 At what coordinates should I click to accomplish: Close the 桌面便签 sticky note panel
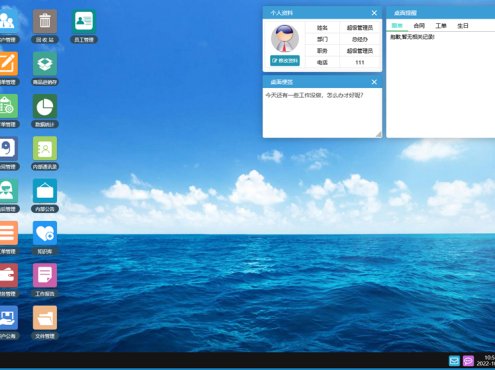374,82
